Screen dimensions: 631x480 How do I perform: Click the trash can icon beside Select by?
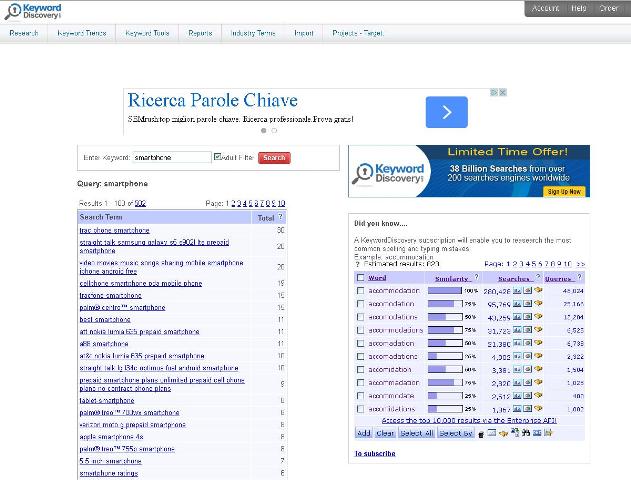[x=481, y=434]
